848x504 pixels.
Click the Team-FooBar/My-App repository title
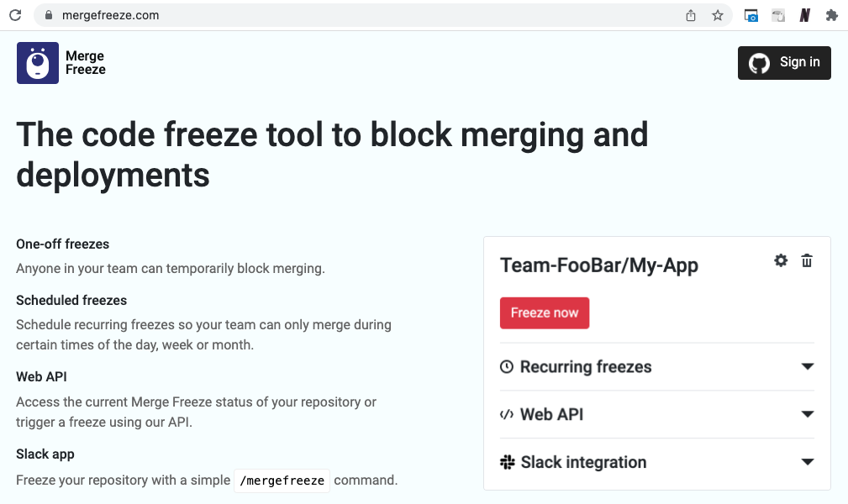pos(599,265)
